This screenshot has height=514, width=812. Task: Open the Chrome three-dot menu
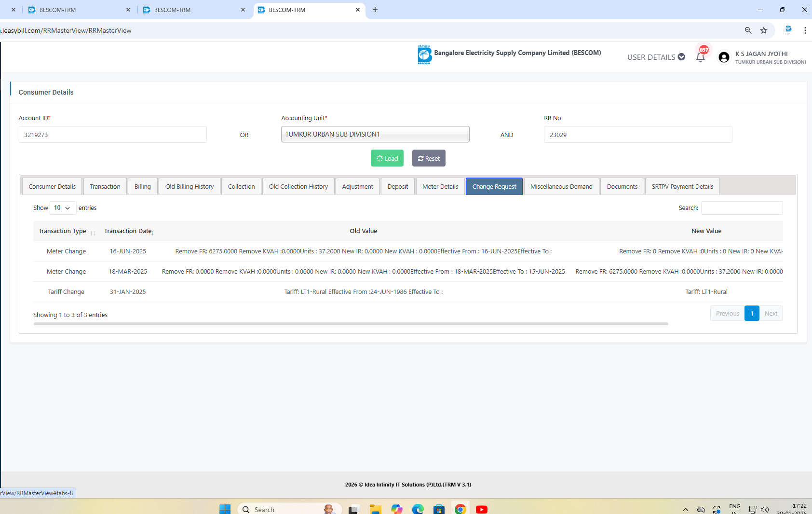805,30
